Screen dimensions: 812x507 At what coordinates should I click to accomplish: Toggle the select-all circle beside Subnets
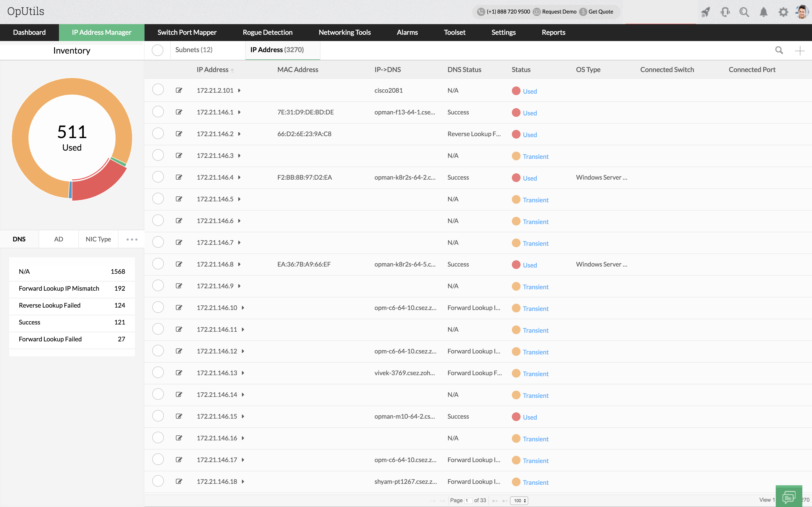pyautogui.click(x=157, y=50)
